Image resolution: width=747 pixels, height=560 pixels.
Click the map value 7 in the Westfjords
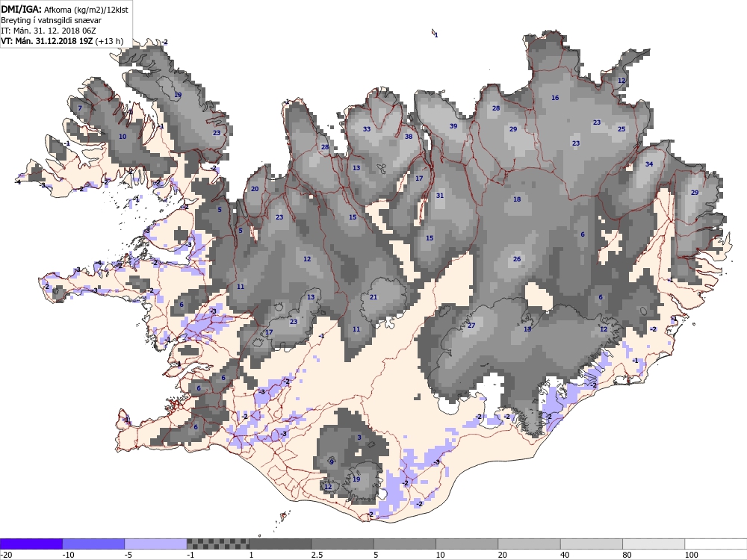80,108
